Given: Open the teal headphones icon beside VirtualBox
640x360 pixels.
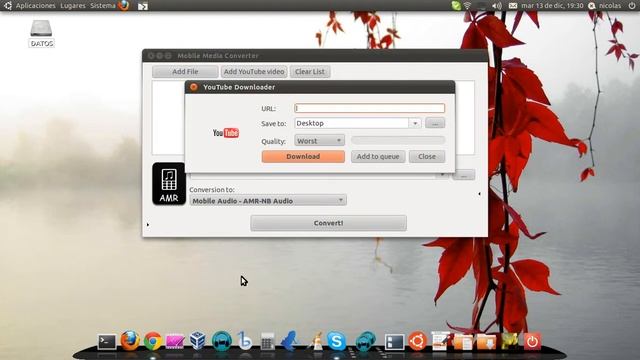Looking at the screenshot, I should (222, 341).
